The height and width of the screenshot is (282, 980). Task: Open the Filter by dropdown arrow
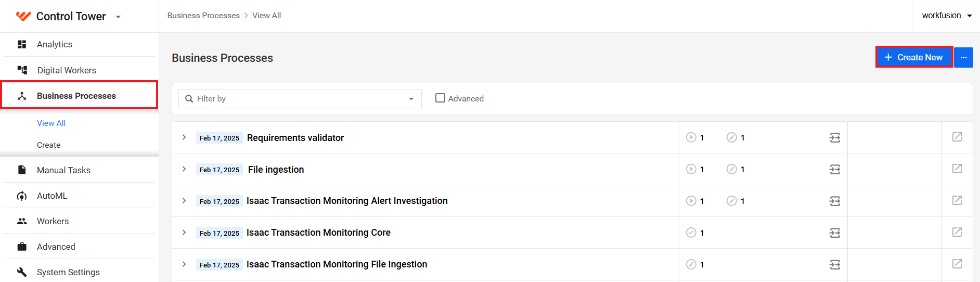coord(411,99)
